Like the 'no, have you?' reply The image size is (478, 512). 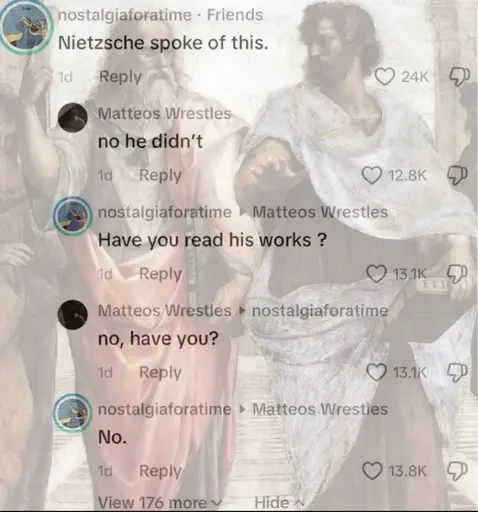point(376,372)
